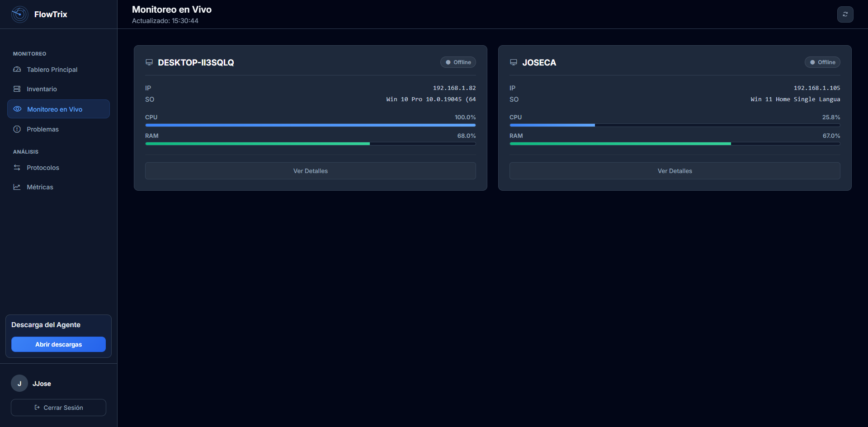This screenshot has height=427, width=868.
Task: Click the monitor icon beside DESKTOP-II3SQLQ
Action: coord(149,62)
